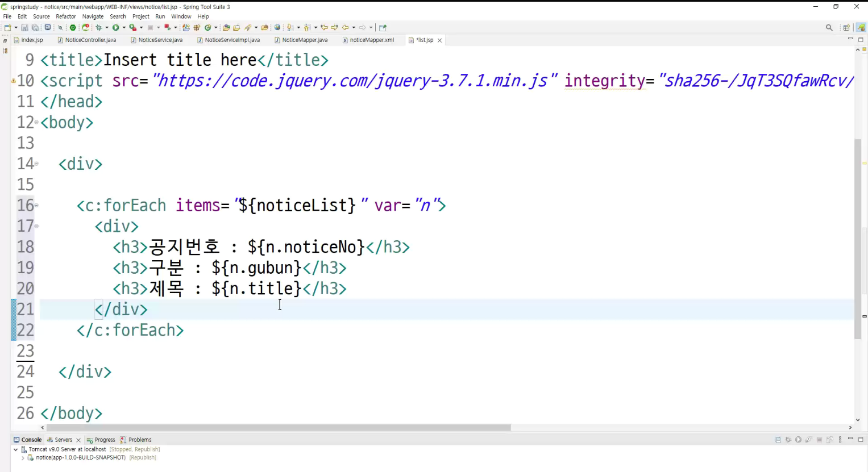Open the terminal console icon in the toolbar
868x472 pixels.
tap(48, 27)
